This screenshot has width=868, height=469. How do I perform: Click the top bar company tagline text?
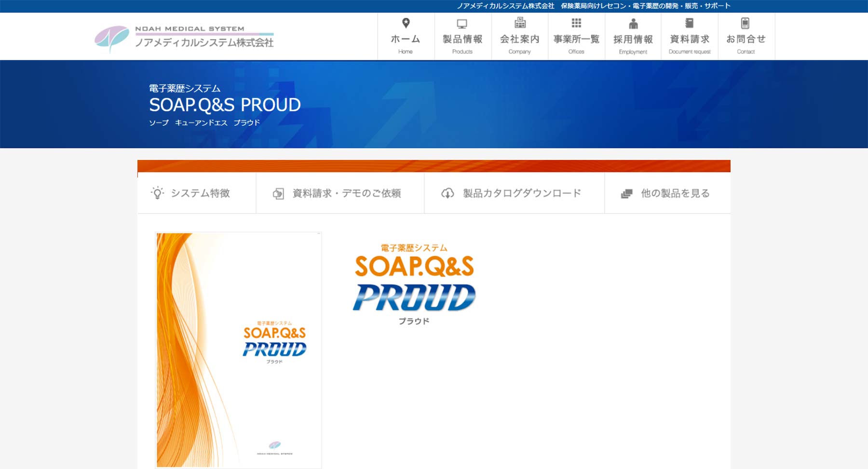(594, 6)
